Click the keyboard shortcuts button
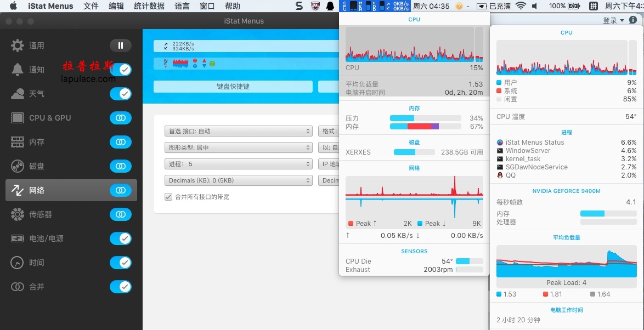Viewport: 644px width, 330px height. click(x=233, y=87)
